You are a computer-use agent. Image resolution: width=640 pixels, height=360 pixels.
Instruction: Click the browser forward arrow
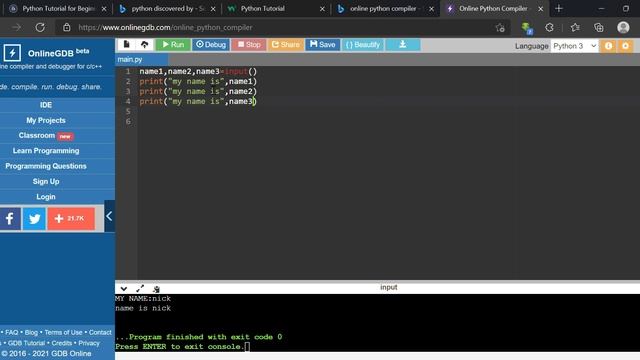point(17,27)
